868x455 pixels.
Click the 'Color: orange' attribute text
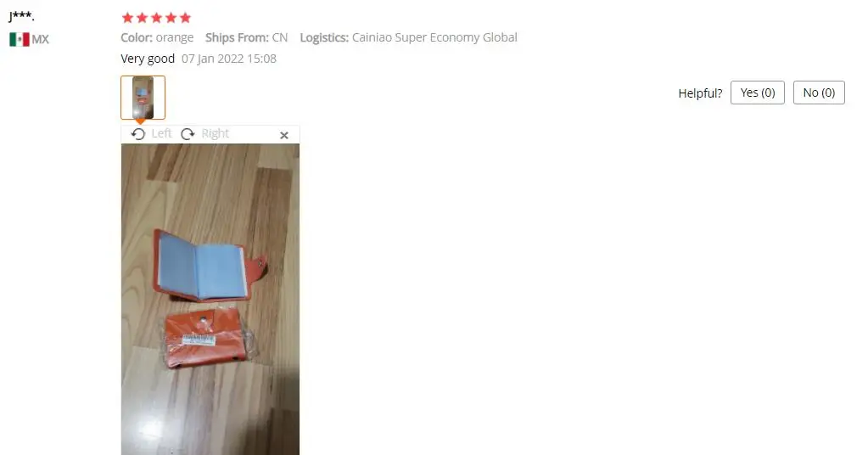coord(157,37)
